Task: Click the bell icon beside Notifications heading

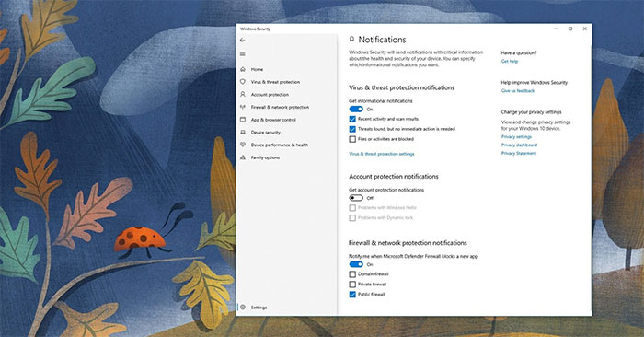Action: pyautogui.click(x=351, y=39)
